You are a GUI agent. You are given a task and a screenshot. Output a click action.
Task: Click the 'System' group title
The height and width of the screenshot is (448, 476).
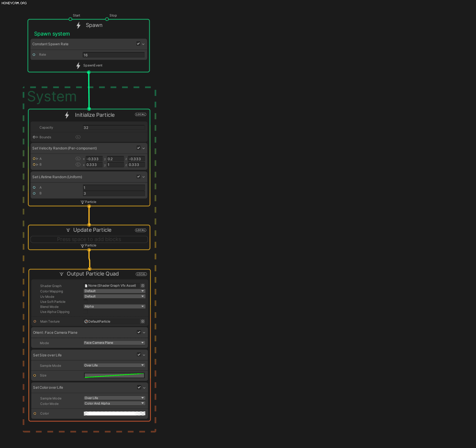click(52, 97)
